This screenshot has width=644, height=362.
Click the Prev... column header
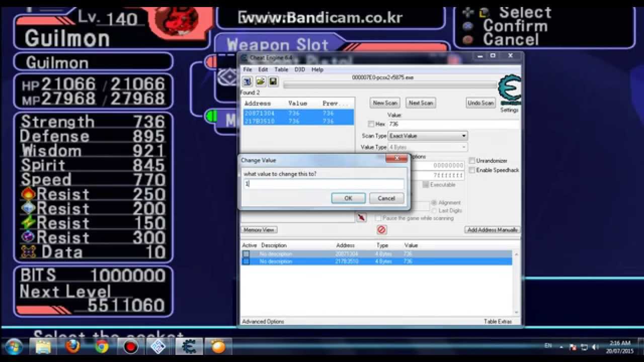(x=336, y=103)
